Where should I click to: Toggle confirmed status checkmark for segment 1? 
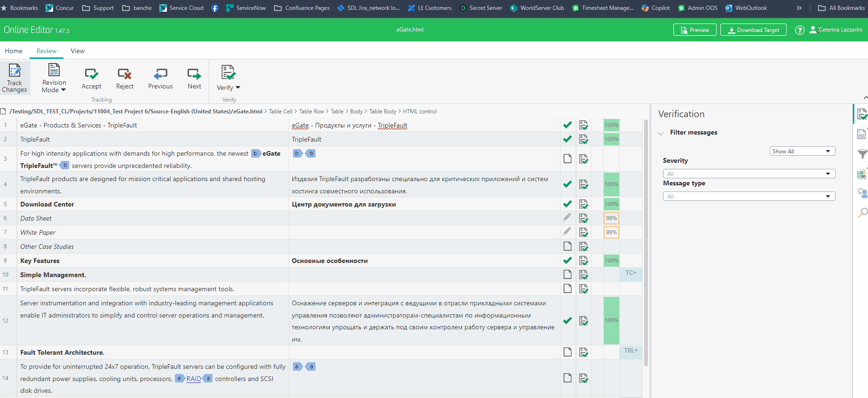[x=568, y=125]
